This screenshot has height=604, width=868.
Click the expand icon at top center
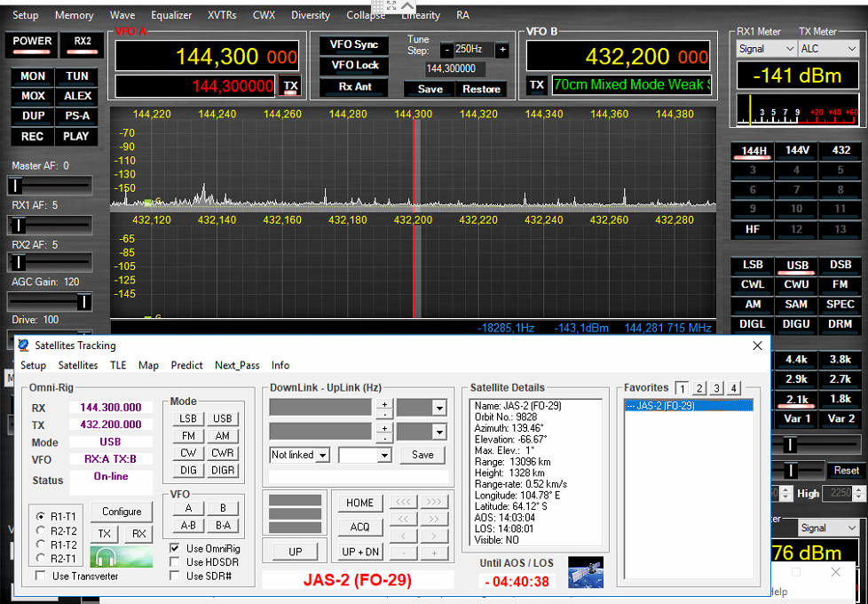(x=391, y=5)
